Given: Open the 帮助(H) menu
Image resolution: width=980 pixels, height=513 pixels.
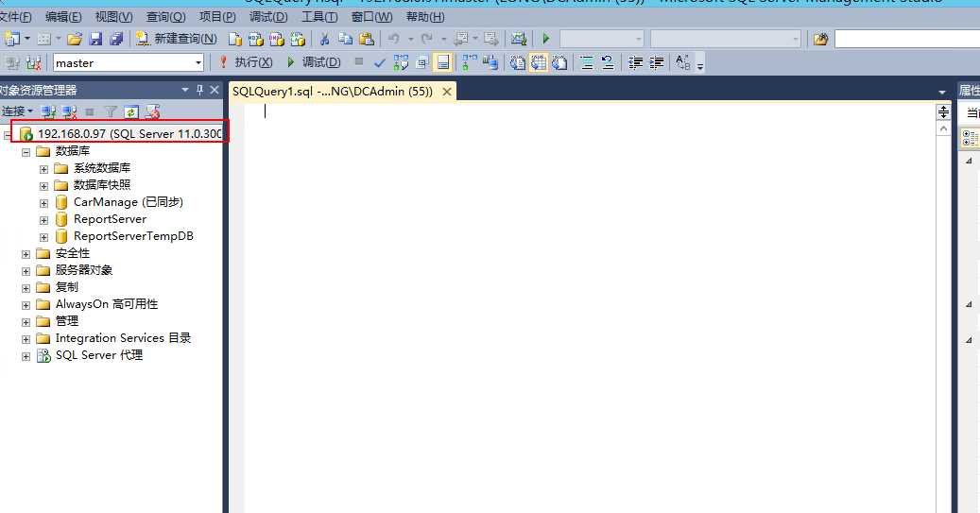Looking at the screenshot, I should [x=425, y=17].
